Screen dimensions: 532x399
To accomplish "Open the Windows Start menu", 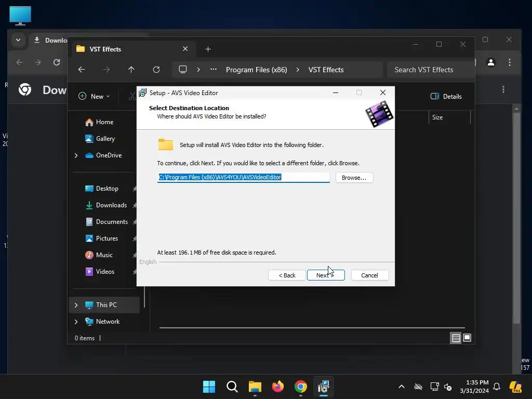I will coord(209,387).
